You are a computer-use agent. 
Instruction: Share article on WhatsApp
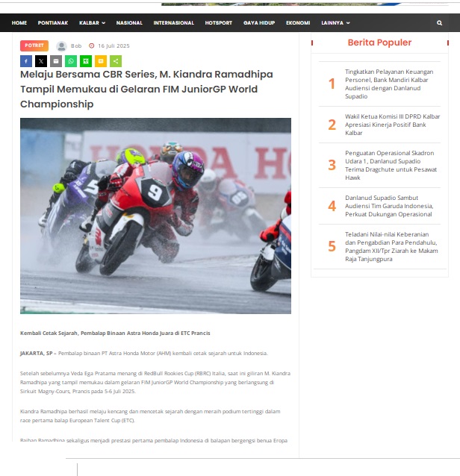tap(71, 61)
